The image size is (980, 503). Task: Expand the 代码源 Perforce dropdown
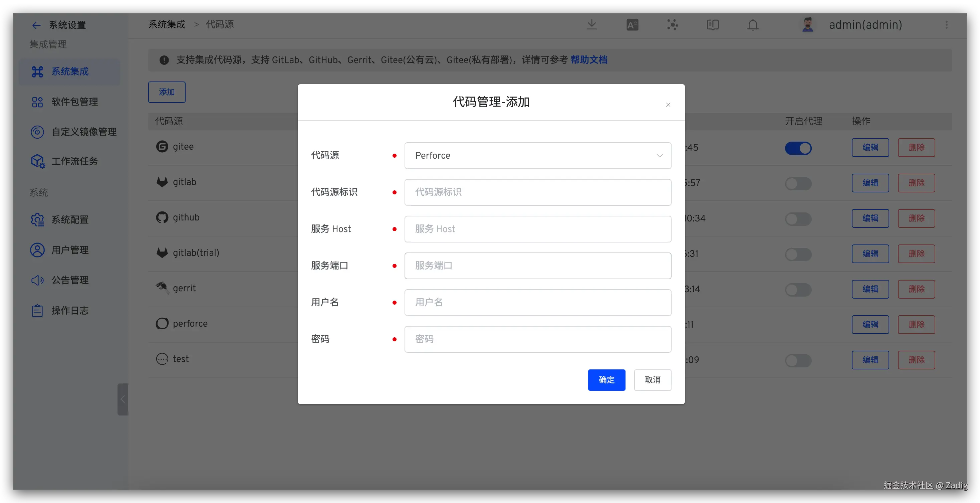click(537, 156)
